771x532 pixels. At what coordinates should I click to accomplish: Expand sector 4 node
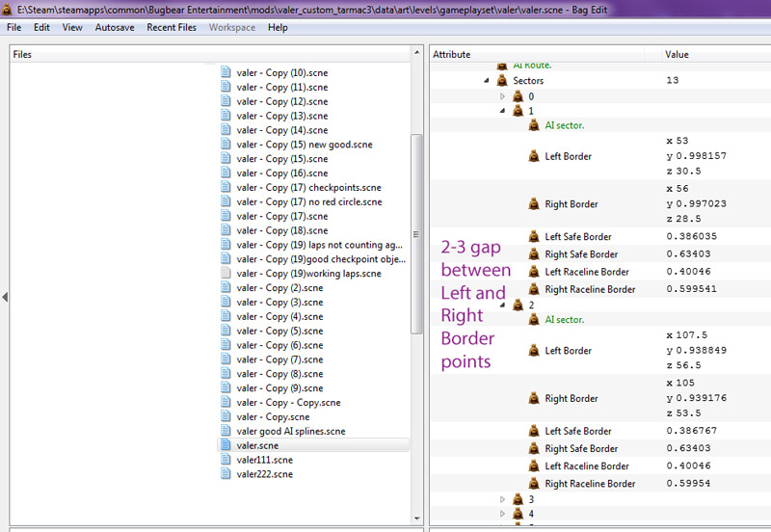coord(502,514)
